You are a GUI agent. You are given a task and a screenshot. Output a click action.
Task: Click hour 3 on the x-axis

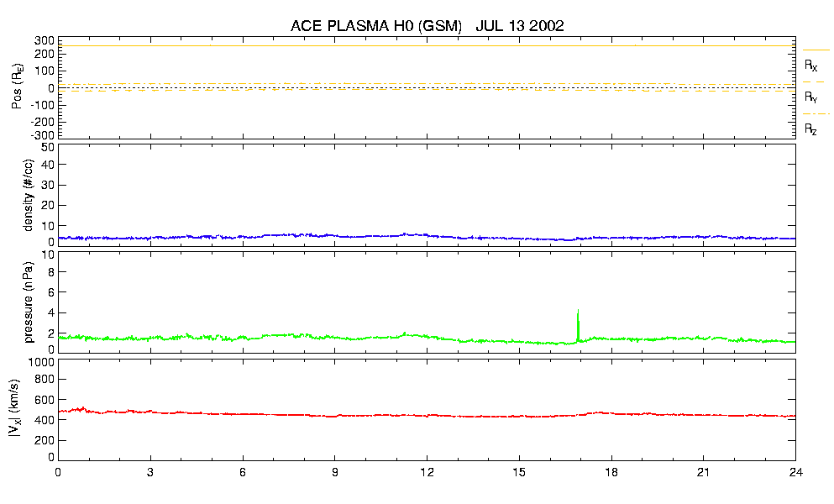pyautogui.click(x=150, y=473)
